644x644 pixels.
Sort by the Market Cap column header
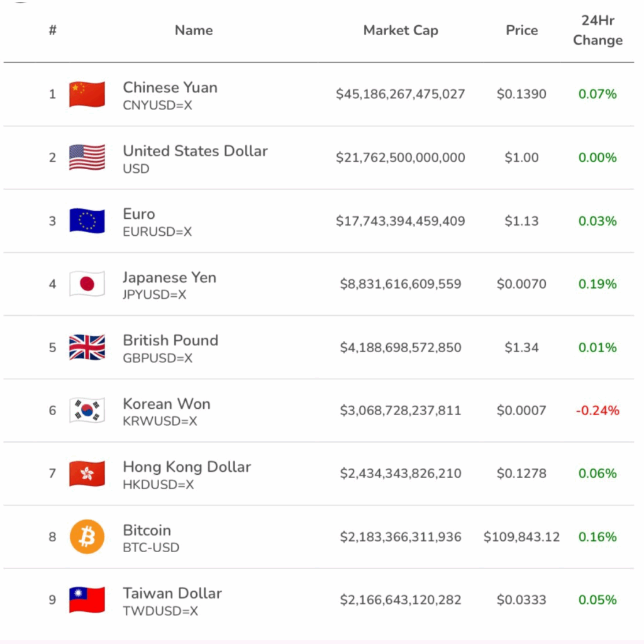pyautogui.click(x=401, y=30)
